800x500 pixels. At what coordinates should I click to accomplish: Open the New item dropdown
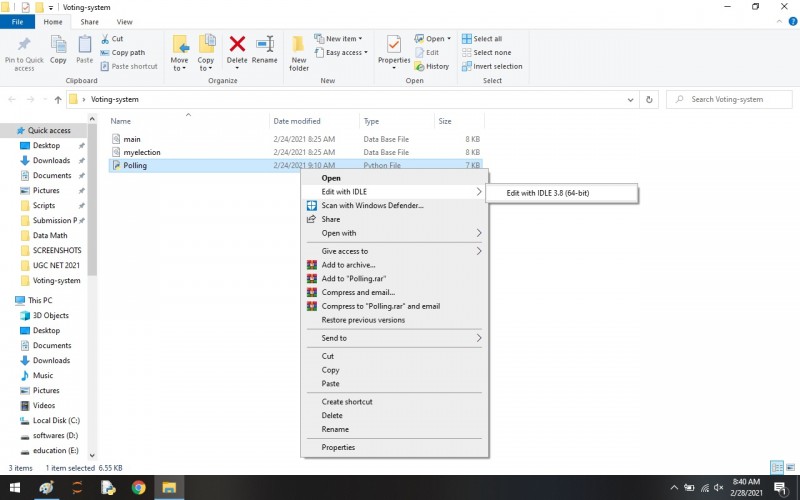tap(338, 38)
